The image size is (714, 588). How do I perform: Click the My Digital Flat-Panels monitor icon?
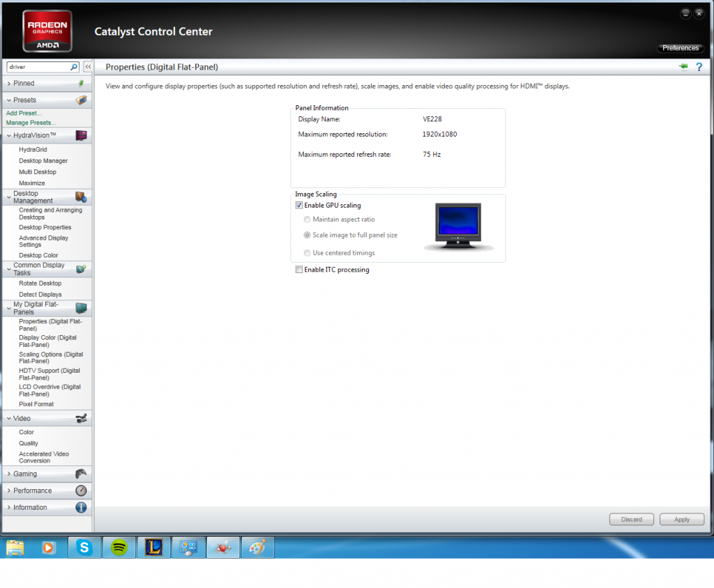81,308
